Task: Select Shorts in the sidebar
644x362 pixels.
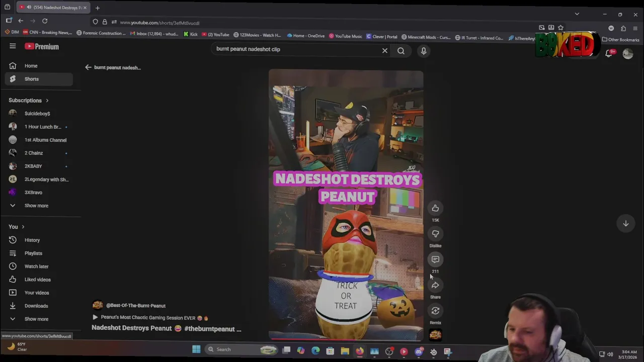Action: pyautogui.click(x=39, y=79)
